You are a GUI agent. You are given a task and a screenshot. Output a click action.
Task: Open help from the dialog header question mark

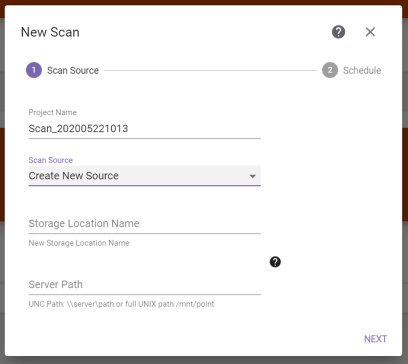[338, 32]
